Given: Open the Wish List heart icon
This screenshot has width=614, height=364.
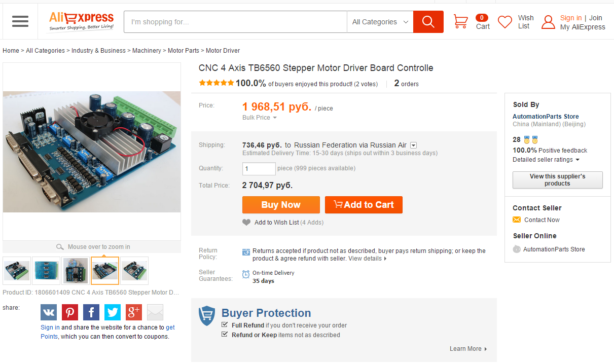Looking at the screenshot, I should [x=505, y=22].
